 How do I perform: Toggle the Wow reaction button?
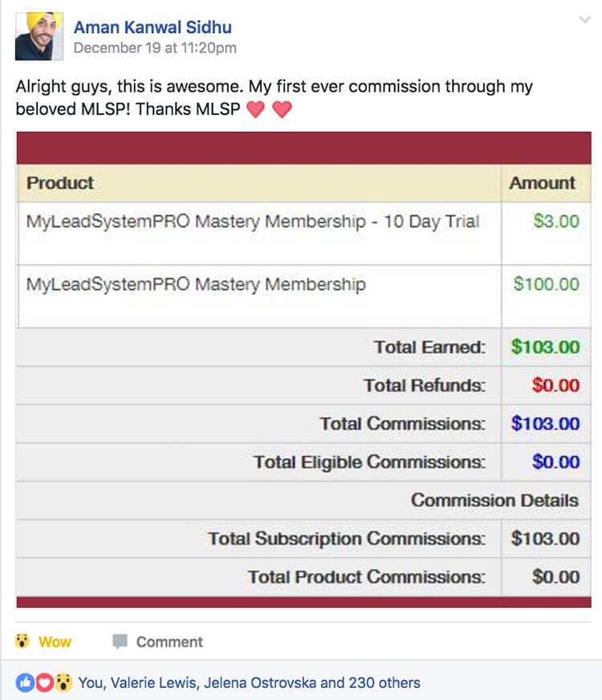point(43,641)
